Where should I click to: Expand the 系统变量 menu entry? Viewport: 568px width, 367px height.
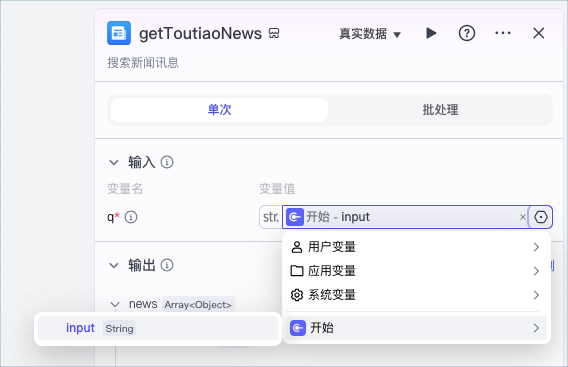[x=416, y=295]
